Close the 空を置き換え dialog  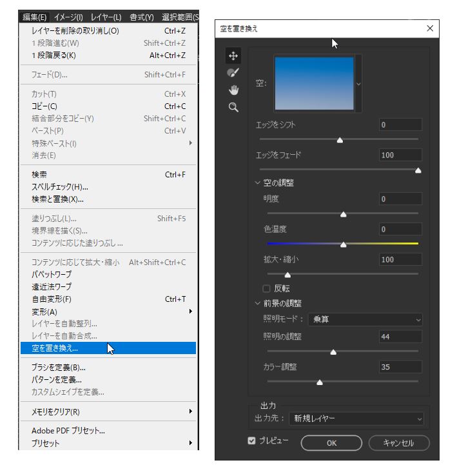point(430,28)
